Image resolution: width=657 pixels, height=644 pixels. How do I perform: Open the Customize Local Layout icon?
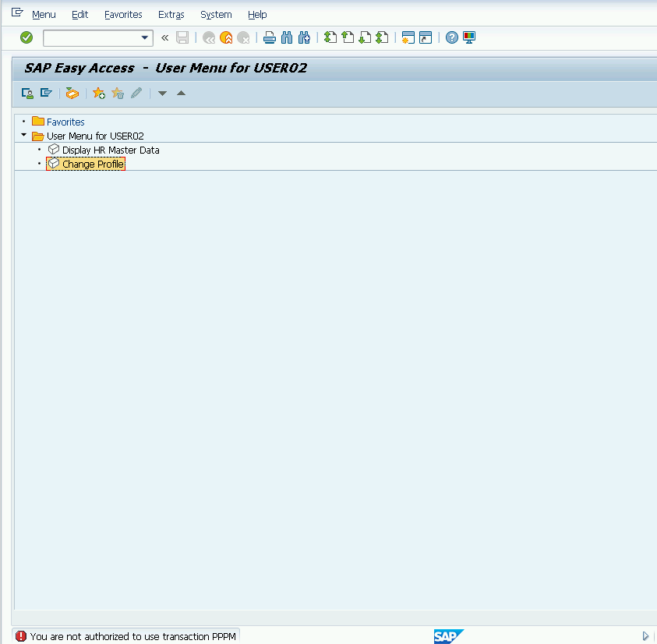469,37
